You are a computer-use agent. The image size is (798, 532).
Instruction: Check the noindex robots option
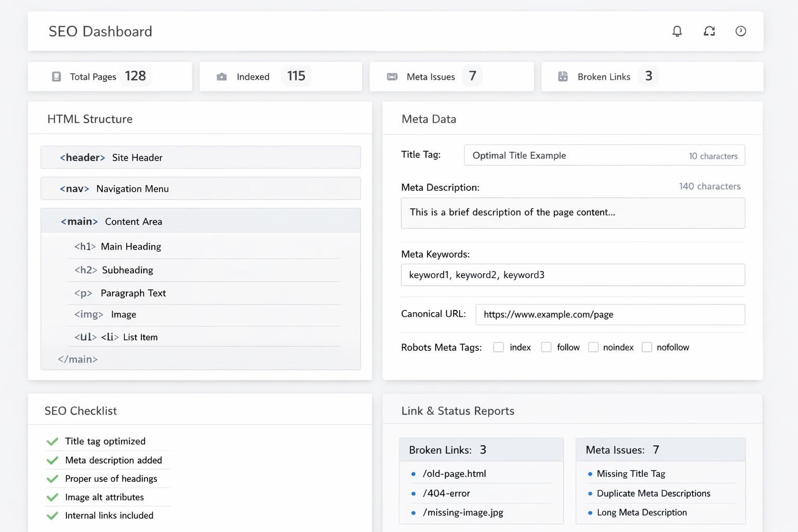pyautogui.click(x=593, y=348)
